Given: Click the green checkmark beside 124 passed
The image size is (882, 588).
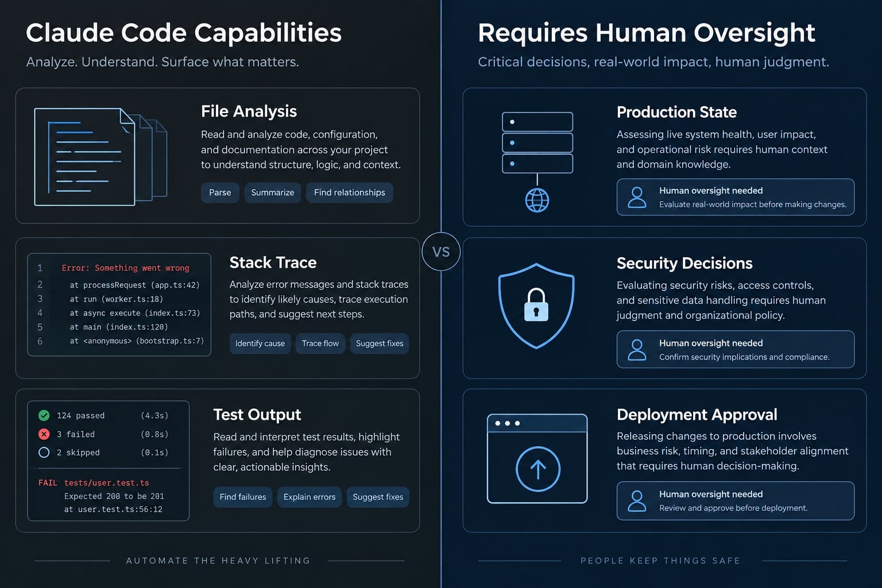Looking at the screenshot, I should tap(44, 415).
